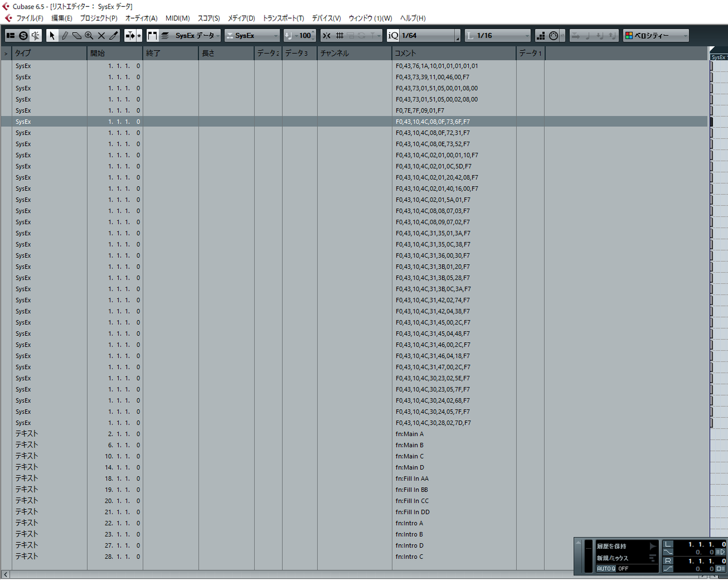Viewport: 728px width, 580px height.
Task: Click start position 28. 1. 1. 0
Action: [x=122, y=557]
